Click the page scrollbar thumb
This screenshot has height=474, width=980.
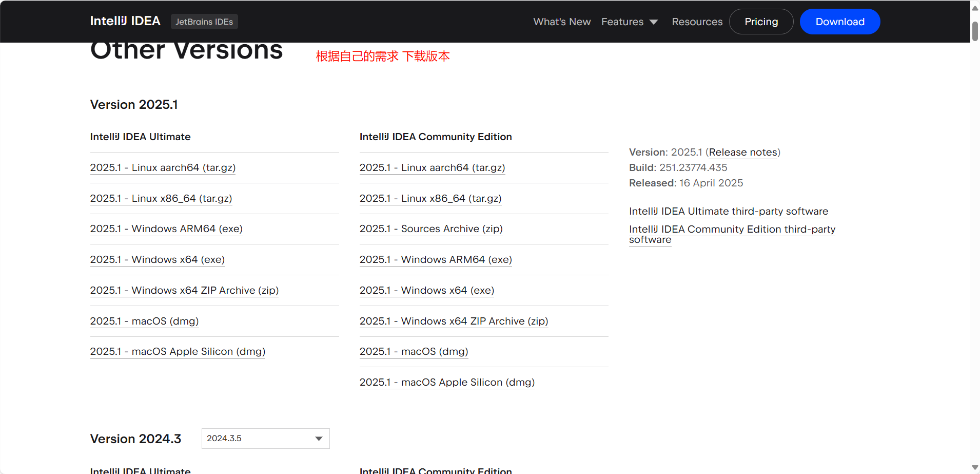(x=975, y=31)
